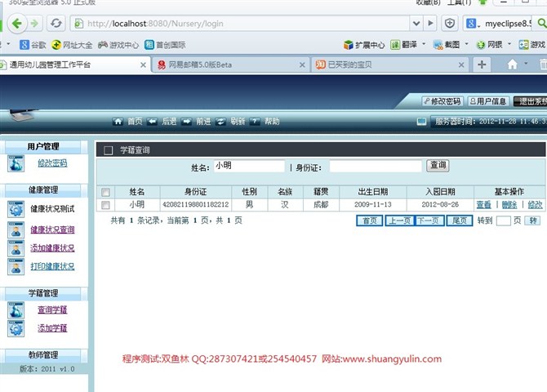The image size is (547, 392).
Task: Click the 后退 back navigation icon
Action: pos(152,122)
